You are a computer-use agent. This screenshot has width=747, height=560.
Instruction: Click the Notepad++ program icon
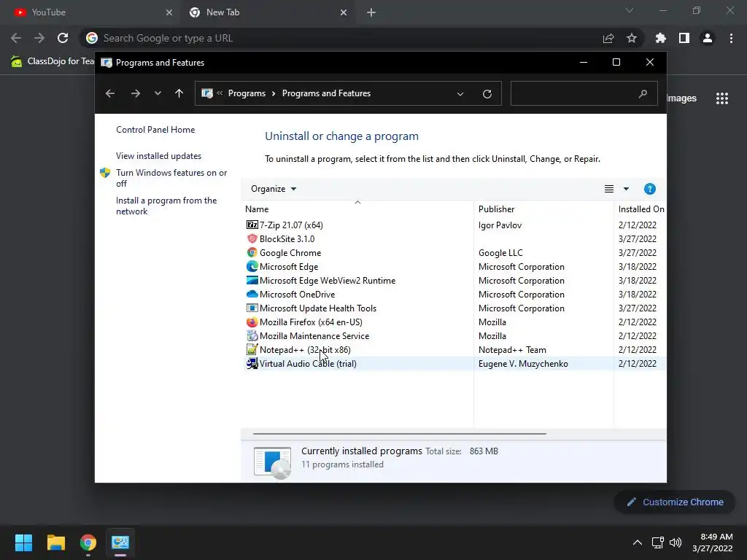point(252,349)
